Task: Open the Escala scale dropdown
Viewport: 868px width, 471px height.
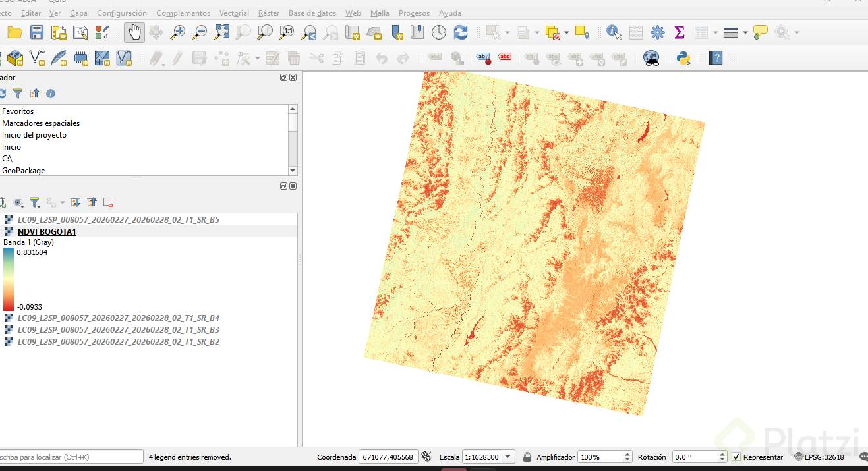Action: 508,457
